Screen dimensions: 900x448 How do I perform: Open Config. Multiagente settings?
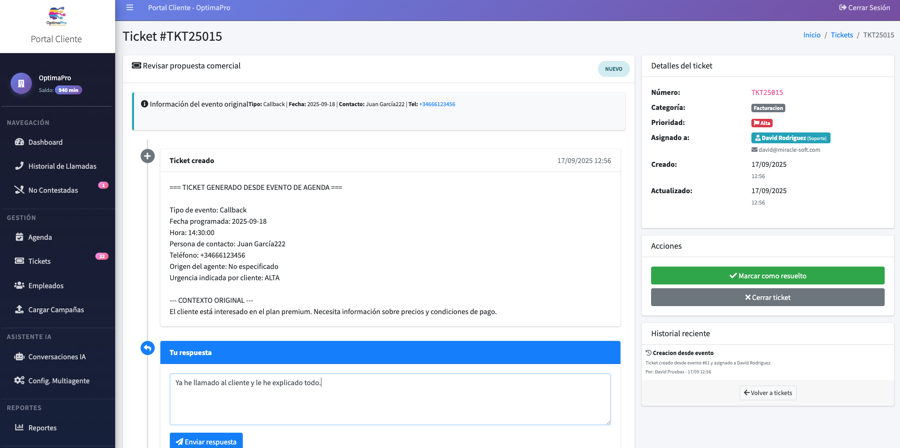tap(58, 380)
